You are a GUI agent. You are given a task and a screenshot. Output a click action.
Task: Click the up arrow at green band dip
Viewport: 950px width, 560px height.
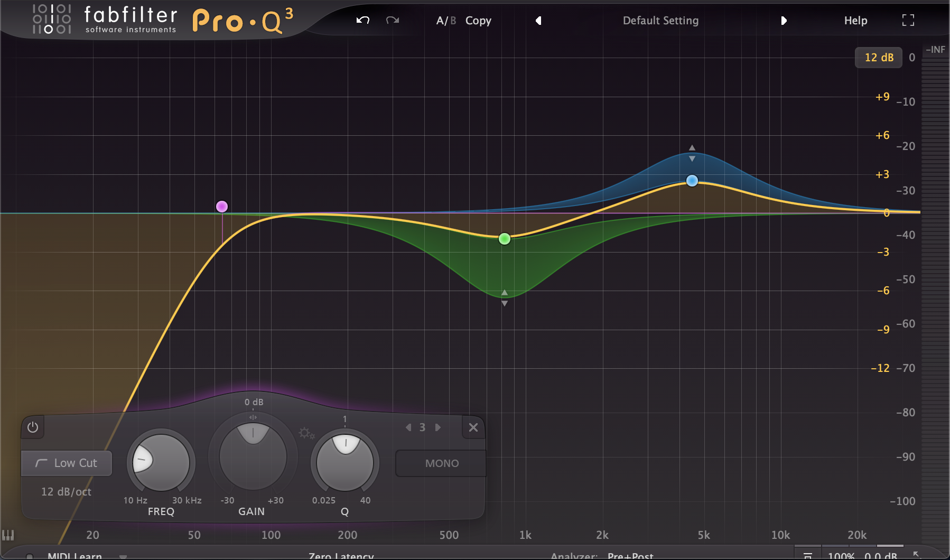click(x=505, y=293)
